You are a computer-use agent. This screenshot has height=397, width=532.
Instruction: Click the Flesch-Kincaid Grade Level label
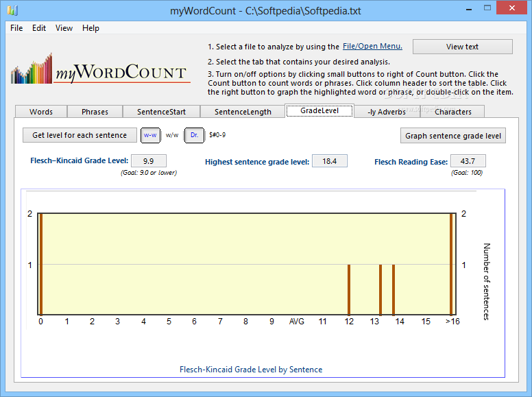[80, 160]
